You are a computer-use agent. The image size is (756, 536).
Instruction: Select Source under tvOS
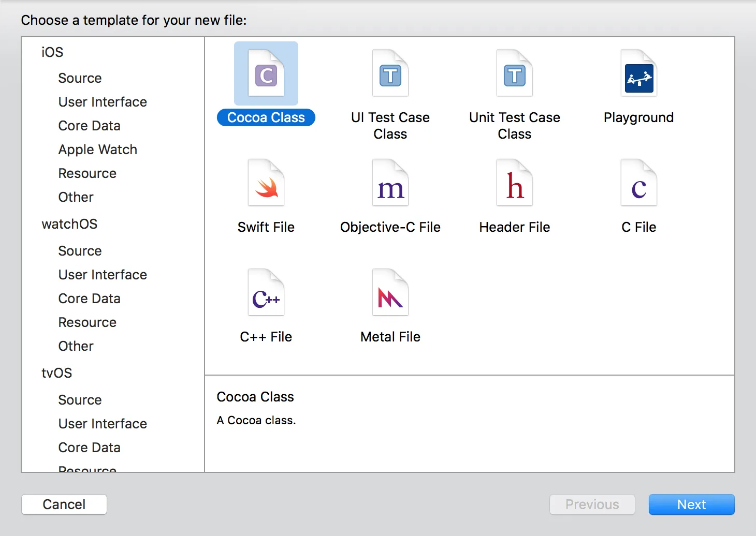point(80,400)
